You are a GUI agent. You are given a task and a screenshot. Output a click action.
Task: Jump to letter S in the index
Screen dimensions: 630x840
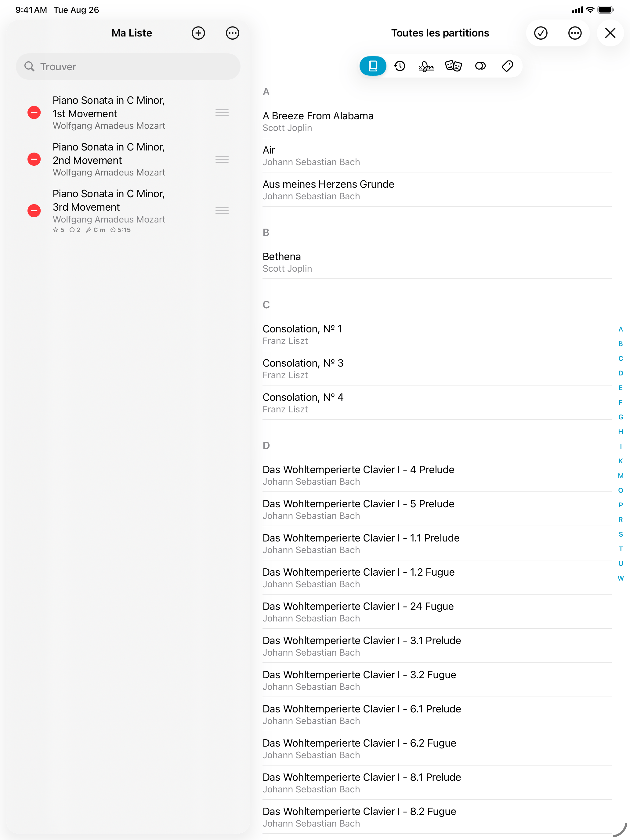coord(621,534)
